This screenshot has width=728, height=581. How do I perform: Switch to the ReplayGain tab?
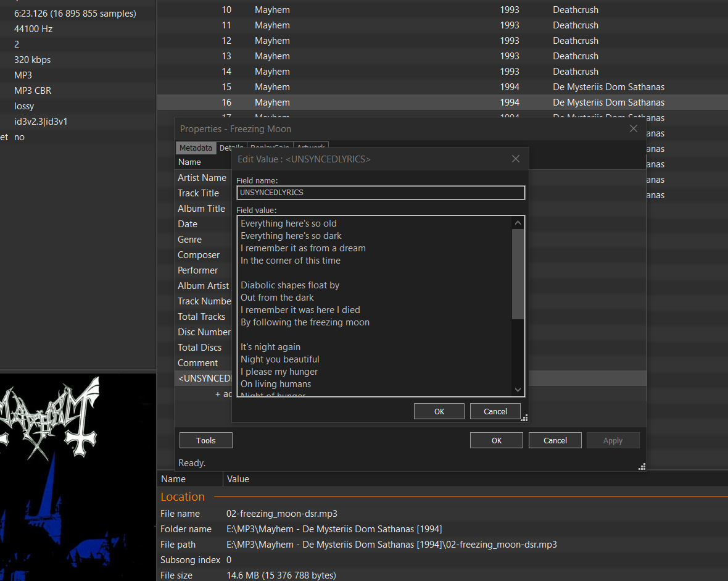point(270,146)
